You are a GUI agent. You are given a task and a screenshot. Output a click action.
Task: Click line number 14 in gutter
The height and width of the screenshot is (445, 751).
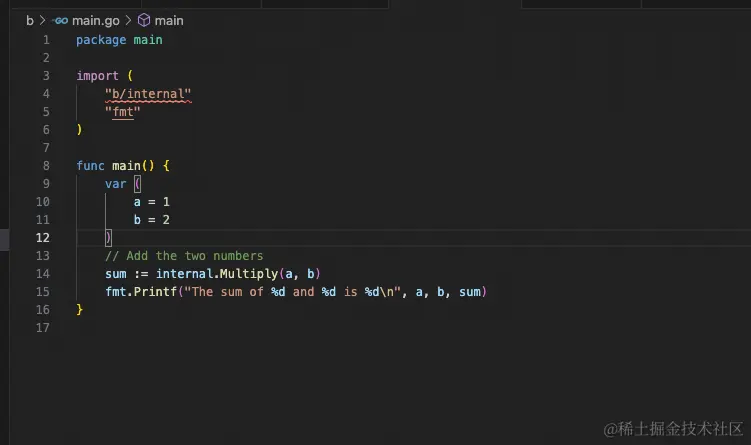click(43, 274)
